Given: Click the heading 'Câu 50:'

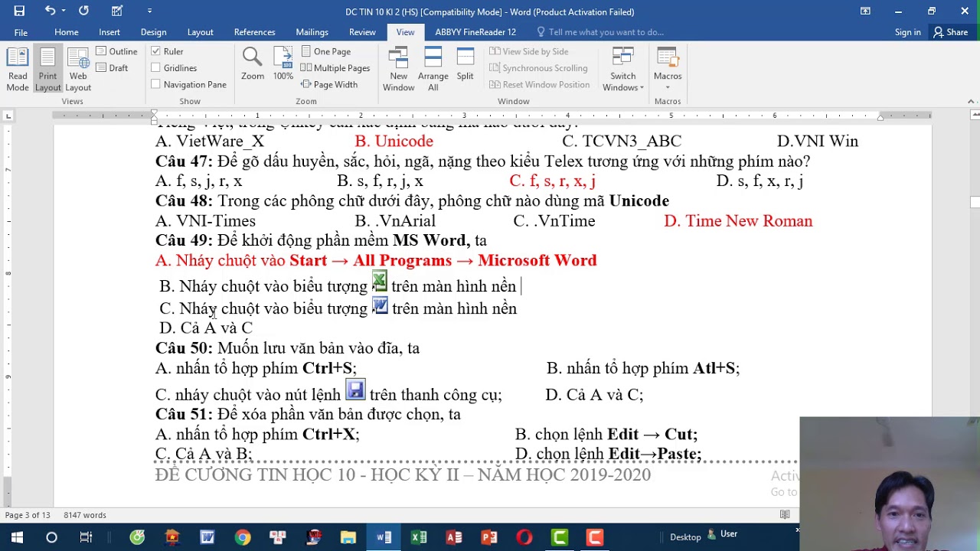Looking at the screenshot, I should tap(184, 348).
